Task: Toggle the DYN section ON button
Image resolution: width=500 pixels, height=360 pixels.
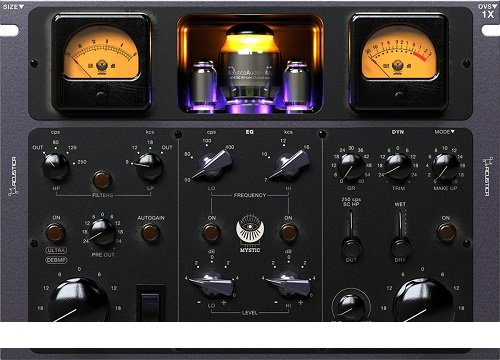Action: tap(446, 232)
